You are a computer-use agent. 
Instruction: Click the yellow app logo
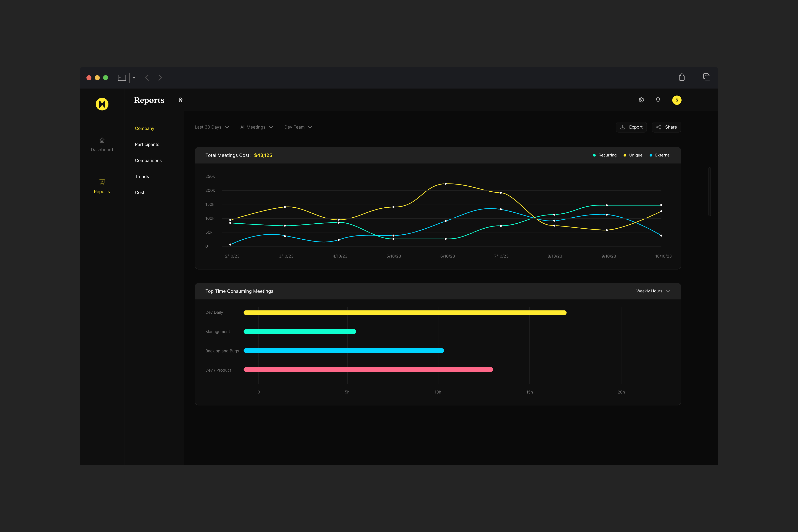(x=102, y=104)
